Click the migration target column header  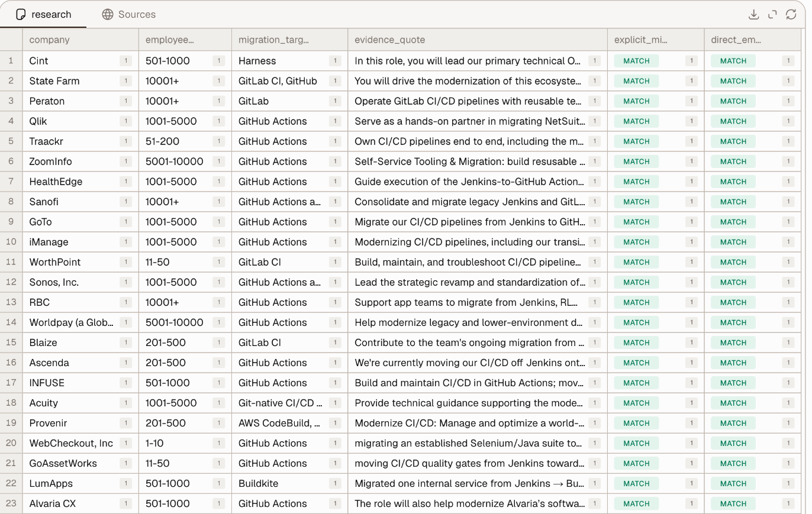[289, 40]
